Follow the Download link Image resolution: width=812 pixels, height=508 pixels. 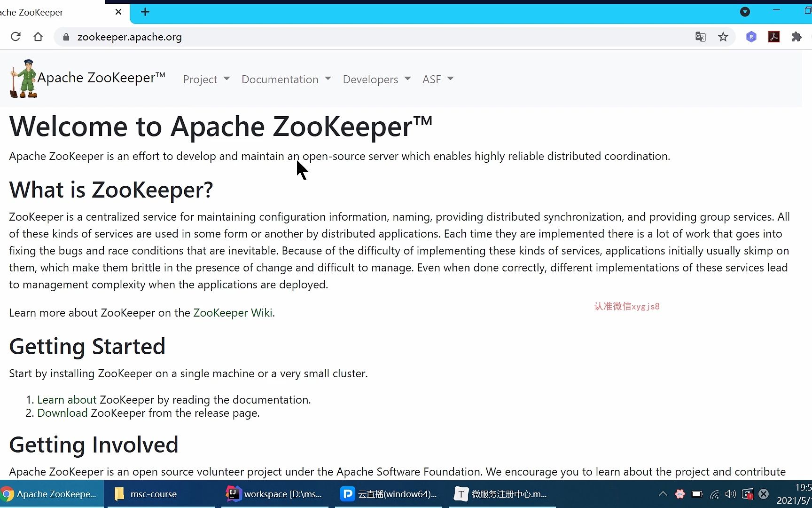pyautogui.click(x=62, y=413)
